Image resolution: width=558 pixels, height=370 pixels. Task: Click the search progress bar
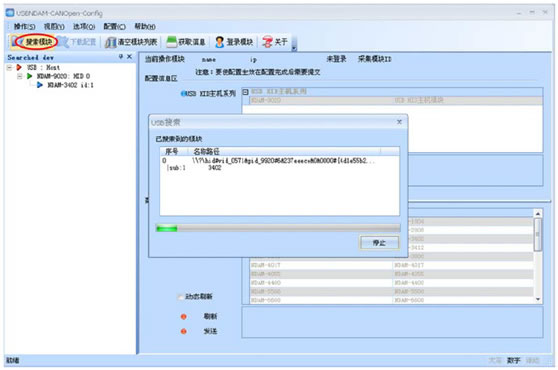pyautogui.click(x=278, y=228)
